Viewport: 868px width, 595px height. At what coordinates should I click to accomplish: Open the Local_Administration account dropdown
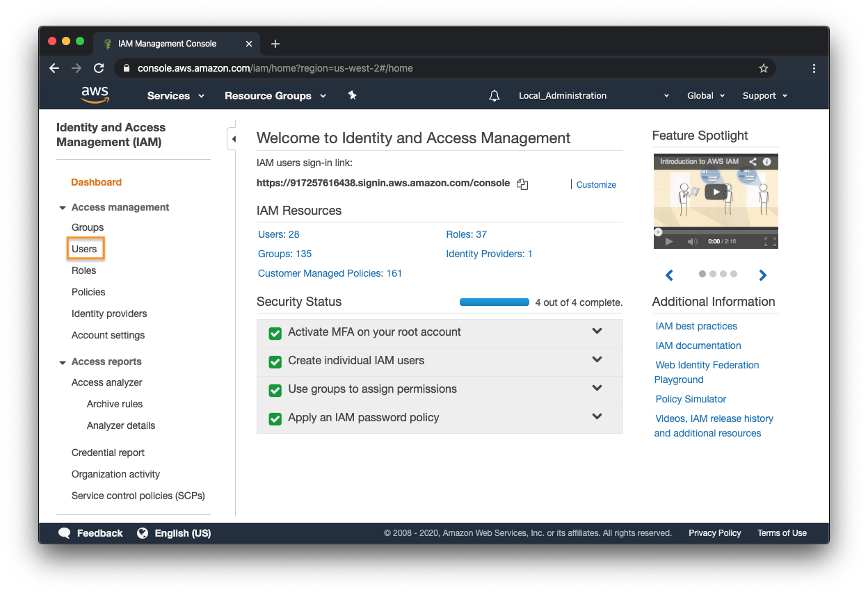point(594,96)
